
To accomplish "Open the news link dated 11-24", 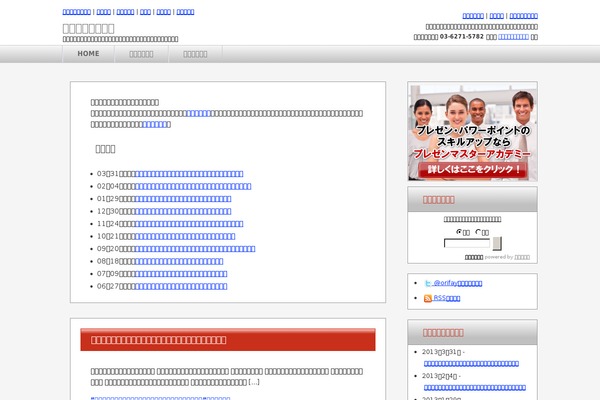I will tap(189, 224).
